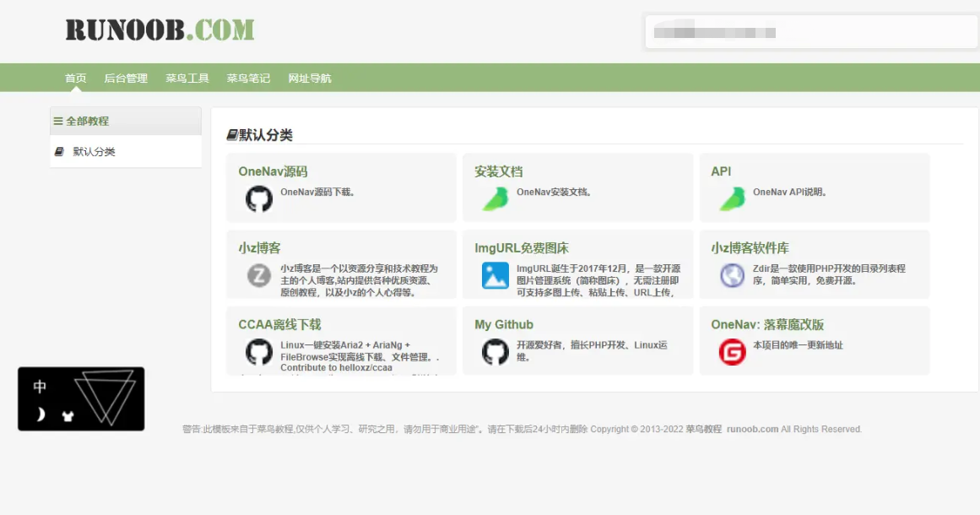Click the description "Linux一键安装Aria2 + AriaNg"
This screenshot has height=515, width=980.
(x=360, y=356)
